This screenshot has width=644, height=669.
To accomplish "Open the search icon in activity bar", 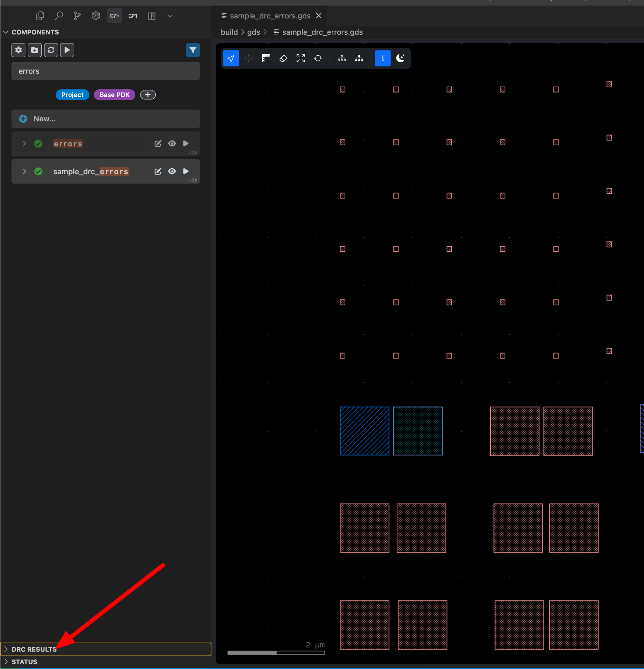I will pyautogui.click(x=59, y=16).
